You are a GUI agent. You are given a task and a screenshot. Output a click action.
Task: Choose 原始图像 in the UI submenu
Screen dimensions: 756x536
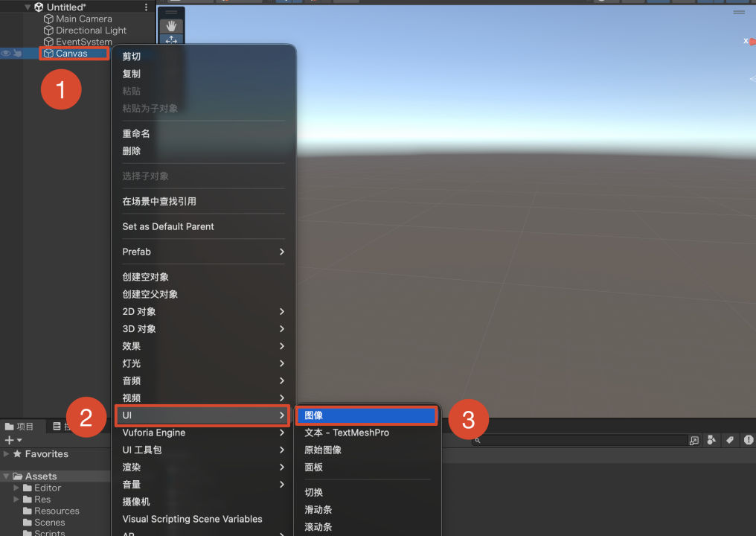click(367, 450)
